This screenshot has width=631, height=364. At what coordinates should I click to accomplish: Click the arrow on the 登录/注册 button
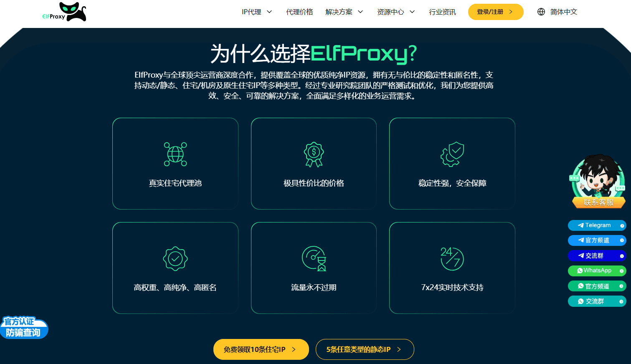511,12
